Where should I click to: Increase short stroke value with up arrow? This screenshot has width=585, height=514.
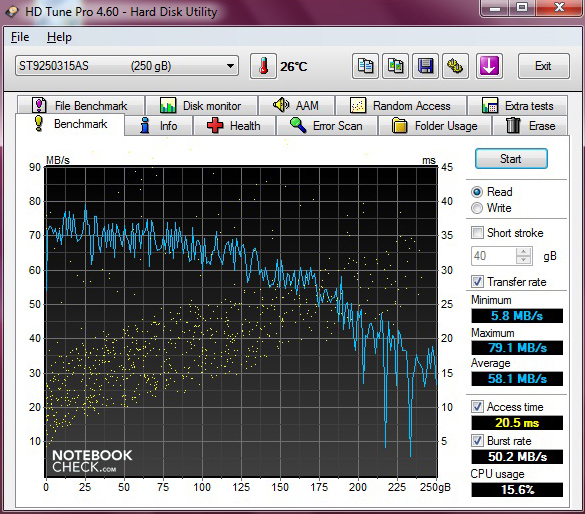point(523,252)
